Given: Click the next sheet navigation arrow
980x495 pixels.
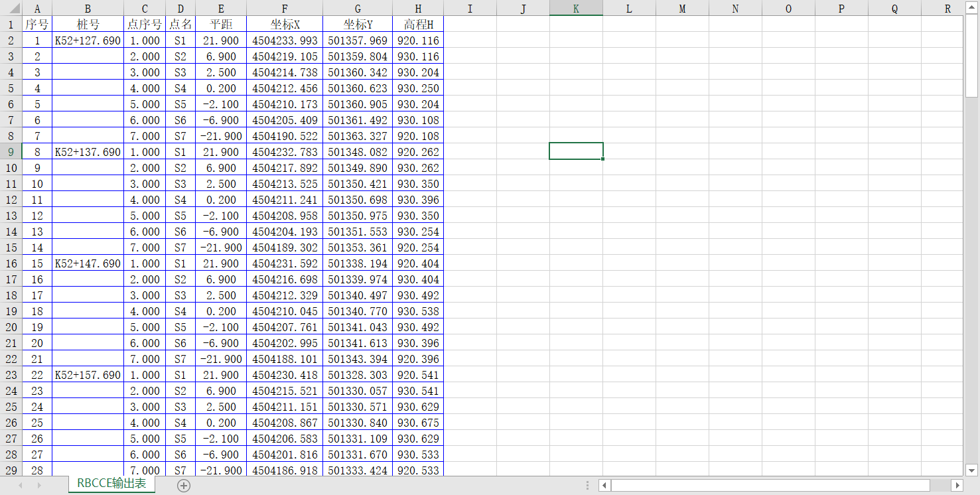Looking at the screenshot, I should (x=39, y=485).
